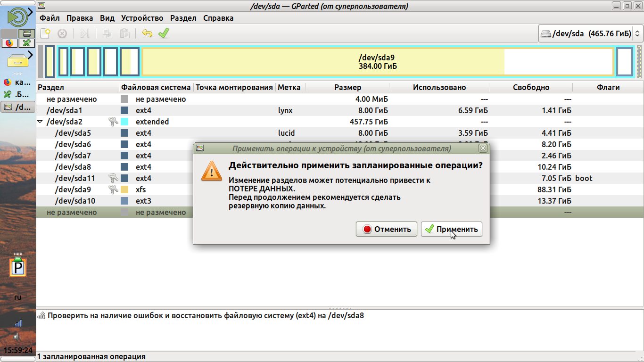This screenshot has height=362, width=644.
Task: Open the Устройство menu
Action: pos(142,18)
